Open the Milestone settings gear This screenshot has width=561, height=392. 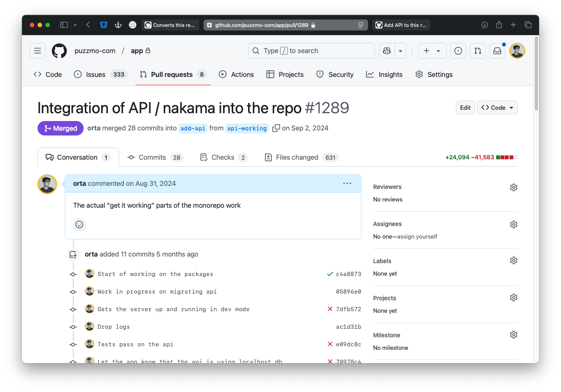point(513,334)
